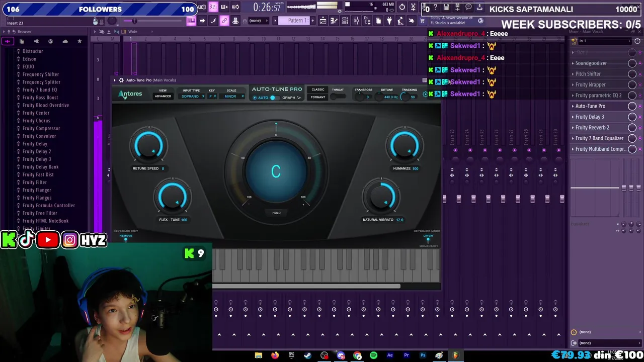Open the Scale MINOR dropdown

click(231, 97)
